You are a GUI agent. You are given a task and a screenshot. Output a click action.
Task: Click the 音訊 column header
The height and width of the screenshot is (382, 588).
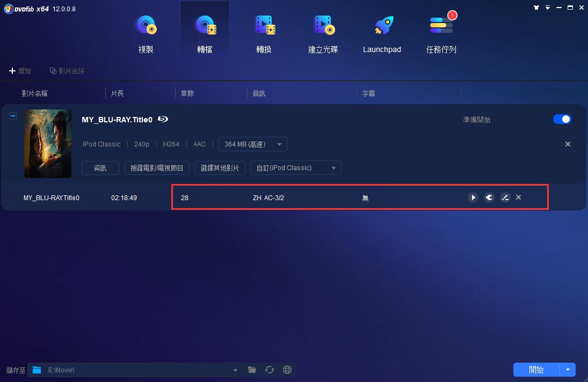[x=259, y=93]
